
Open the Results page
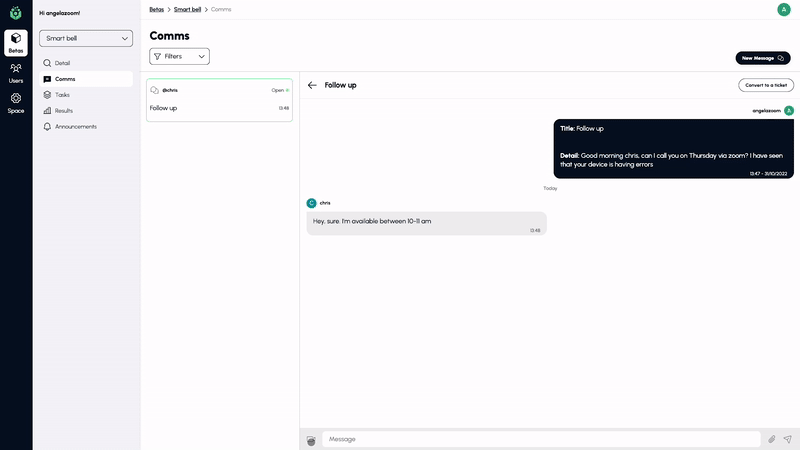tap(63, 111)
